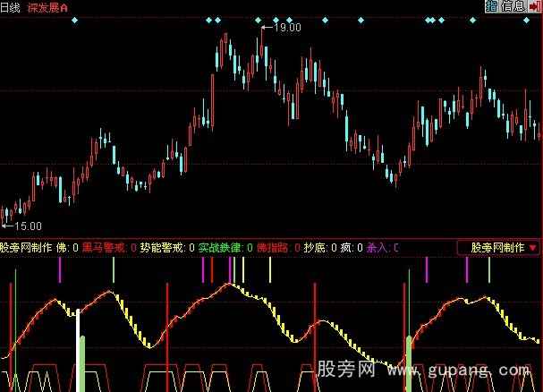Click the leftmost magenta signal bar
The width and height of the screenshot is (543, 392).
pos(60,270)
